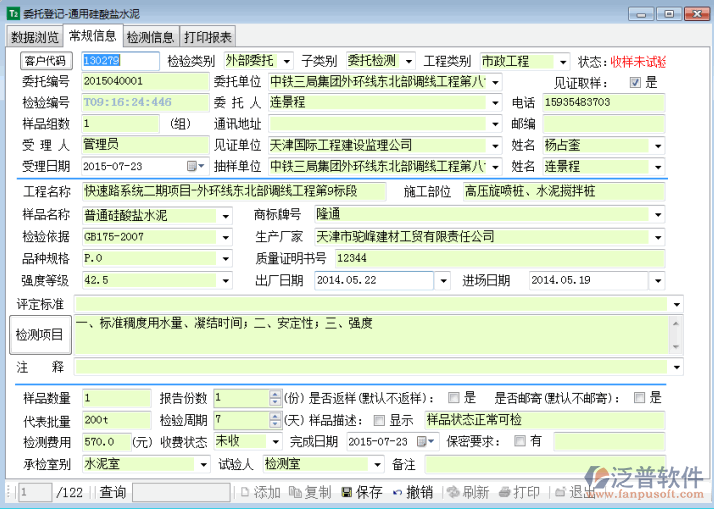Check the 样品描述 显示 checkbox
The image size is (714, 510).
(x=379, y=419)
